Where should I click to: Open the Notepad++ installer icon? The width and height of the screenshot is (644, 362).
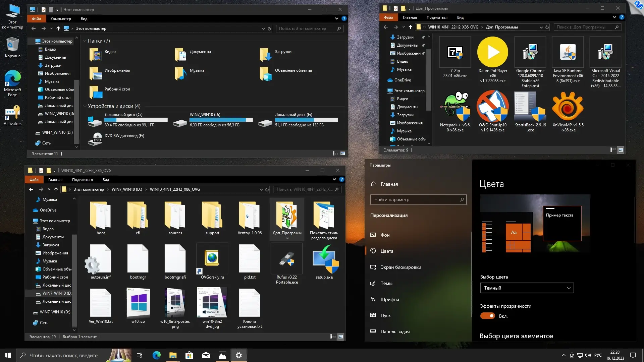[x=455, y=106]
